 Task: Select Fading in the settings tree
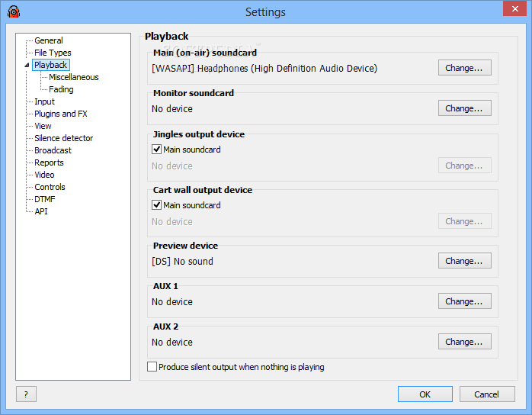point(61,89)
